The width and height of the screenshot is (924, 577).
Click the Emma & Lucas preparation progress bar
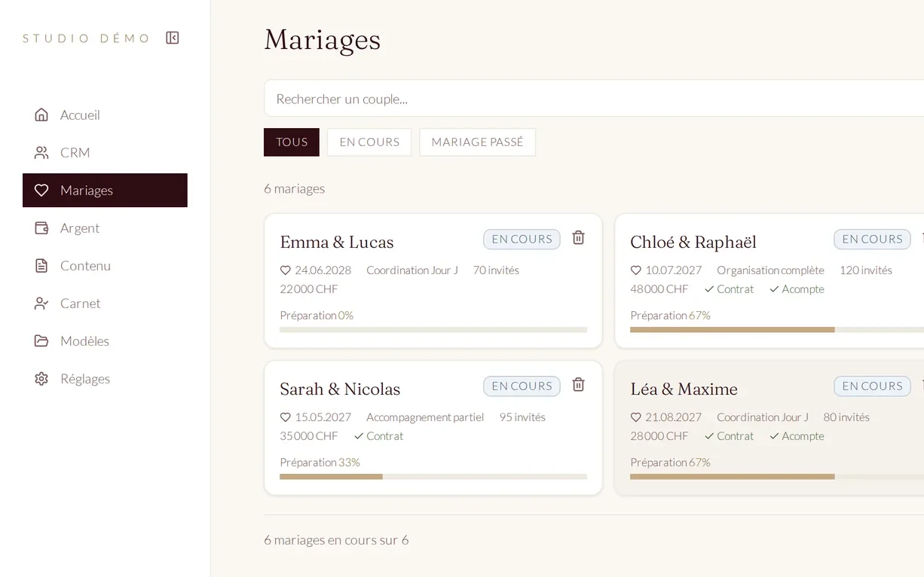433,329
